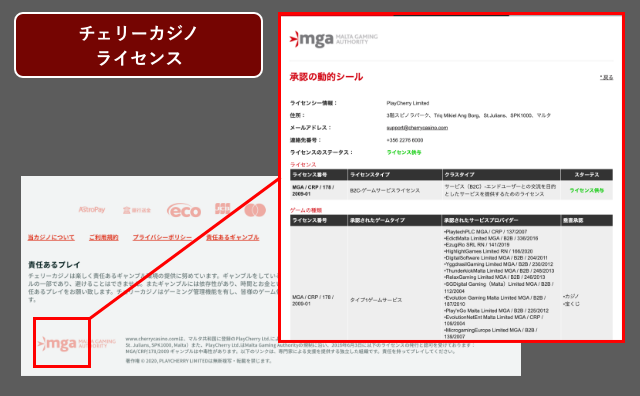
Task: Open the プライバシーポリシー link
Action: tap(162, 237)
